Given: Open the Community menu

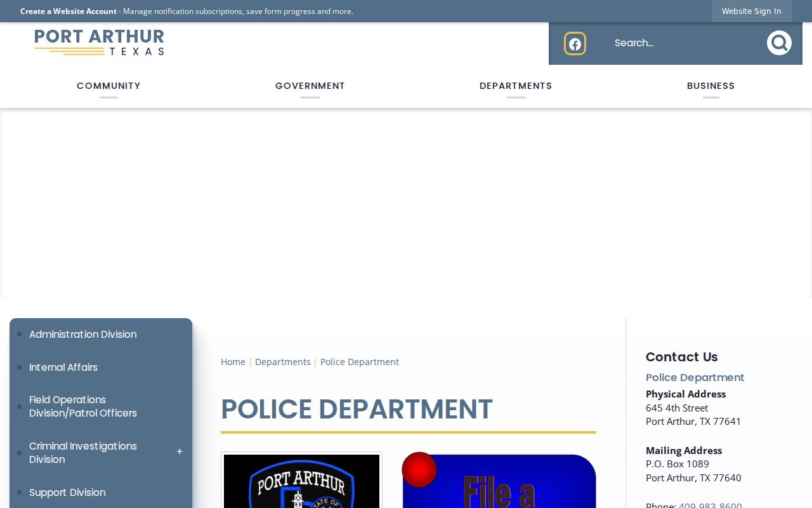Looking at the screenshot, I should [108, 86].
